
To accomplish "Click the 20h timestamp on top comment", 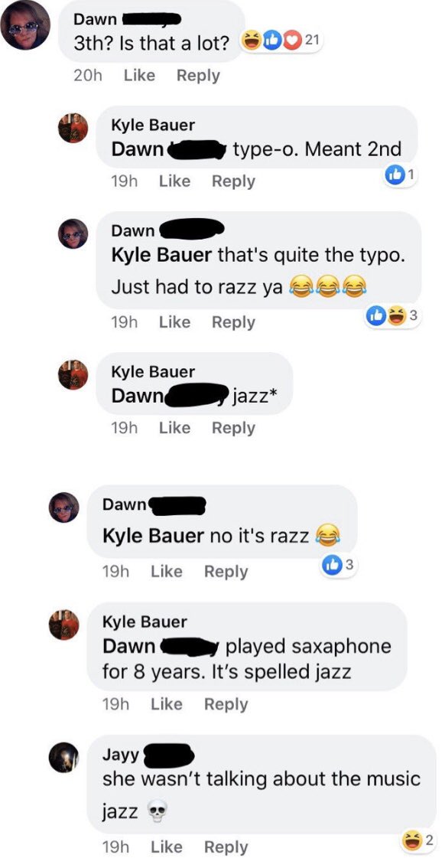I will coord(88,75).
